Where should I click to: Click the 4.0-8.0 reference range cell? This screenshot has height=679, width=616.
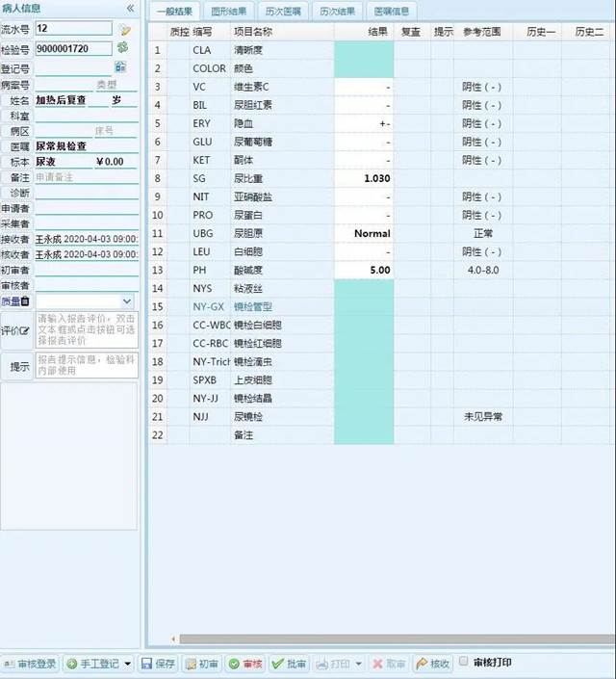pos(483,271)
